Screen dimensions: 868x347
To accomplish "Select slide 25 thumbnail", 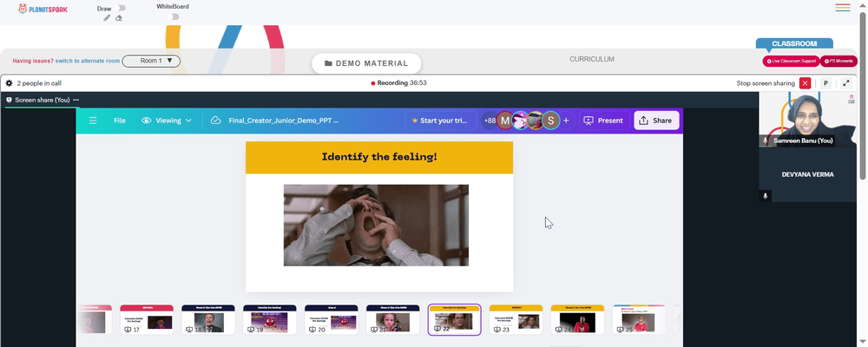I will click(x=639, y=319).
